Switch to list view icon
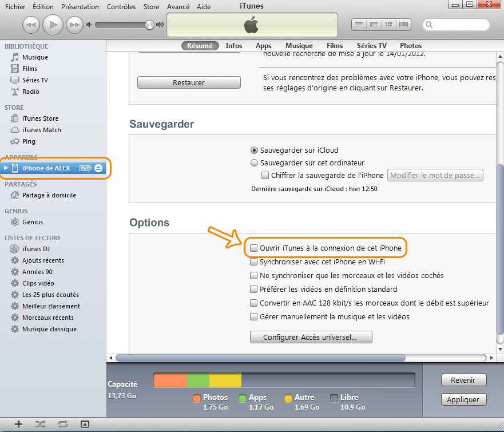The height and width of the screenshot is (432, 504). coord(359,25)
